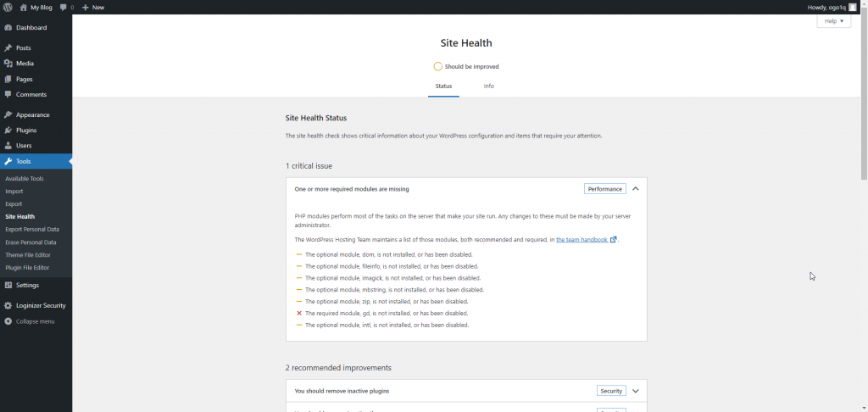Click the Settings sliders icon
The image size is (868, 412).
8,285
